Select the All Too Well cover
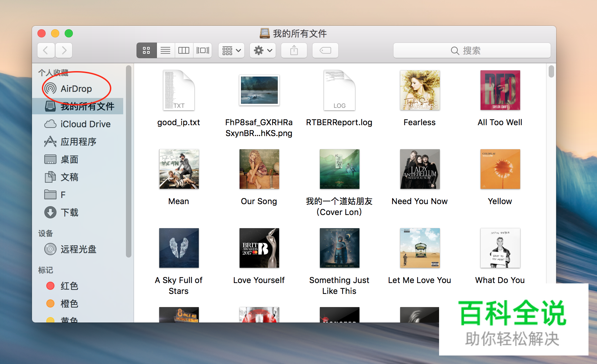 (x=500, y=90)
